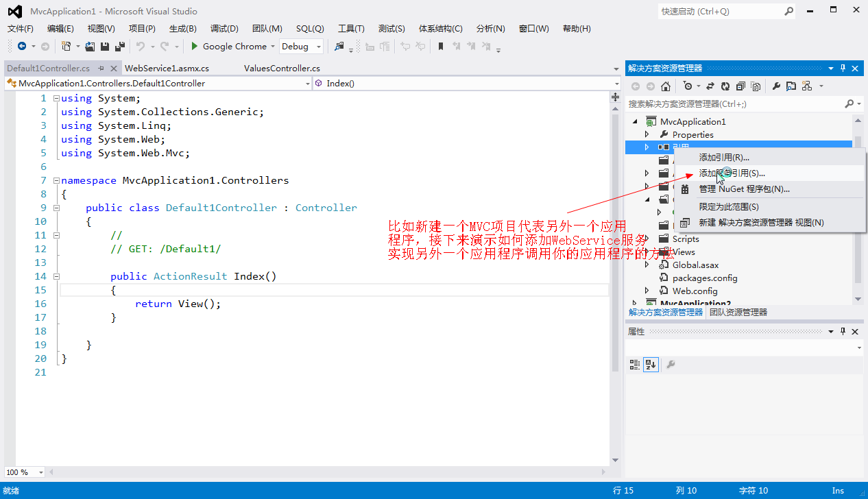This screenshot has width=868, height=499.
Task: Collapse the using directives block at line 1
Action: coord(56,98)
